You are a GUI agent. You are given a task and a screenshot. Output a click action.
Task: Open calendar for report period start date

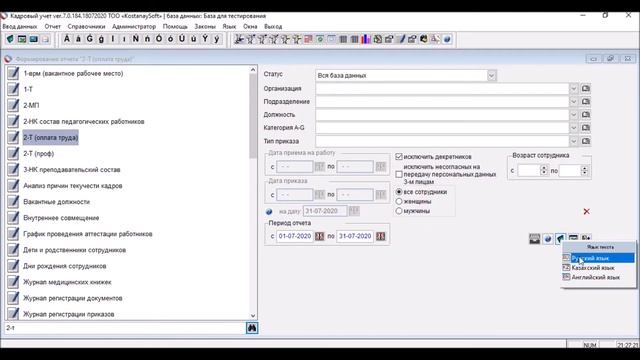(x=320, y=236)
